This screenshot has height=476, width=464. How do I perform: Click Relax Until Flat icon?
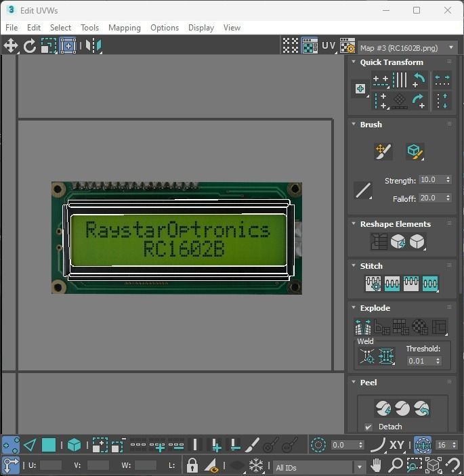coord(398,242)
